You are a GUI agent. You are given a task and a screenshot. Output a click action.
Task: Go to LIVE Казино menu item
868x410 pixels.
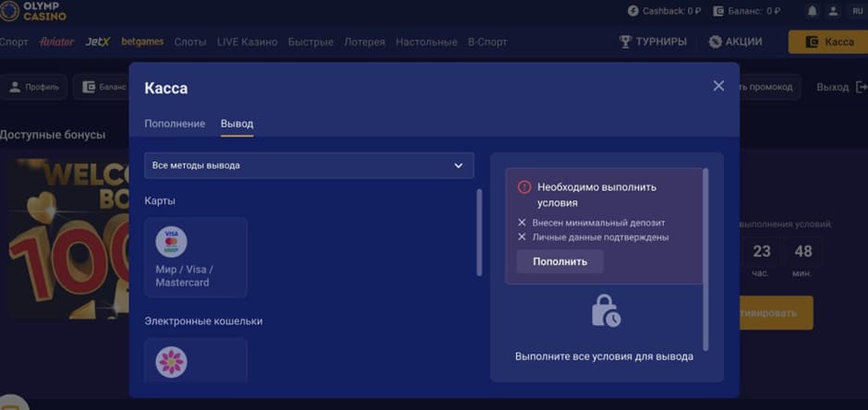(247, 42)
